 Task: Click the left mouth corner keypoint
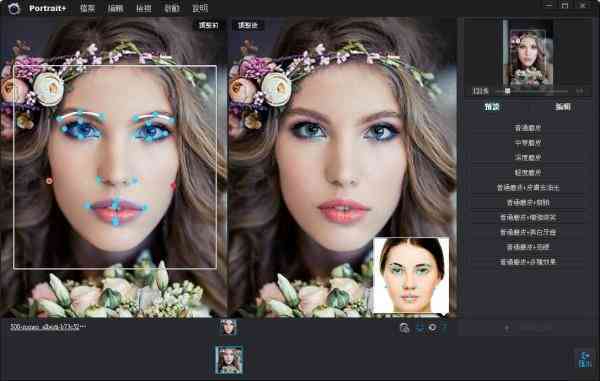(x=88, y=206)
